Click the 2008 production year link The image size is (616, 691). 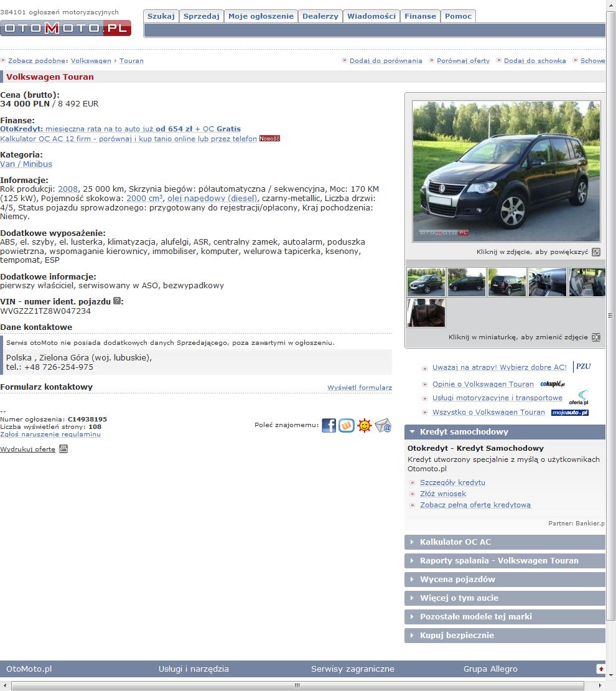pos(68,189)
